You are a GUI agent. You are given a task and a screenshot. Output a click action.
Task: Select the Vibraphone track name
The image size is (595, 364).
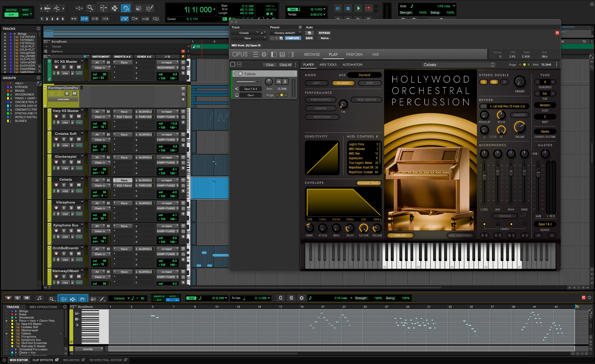[x=65, y=202]
